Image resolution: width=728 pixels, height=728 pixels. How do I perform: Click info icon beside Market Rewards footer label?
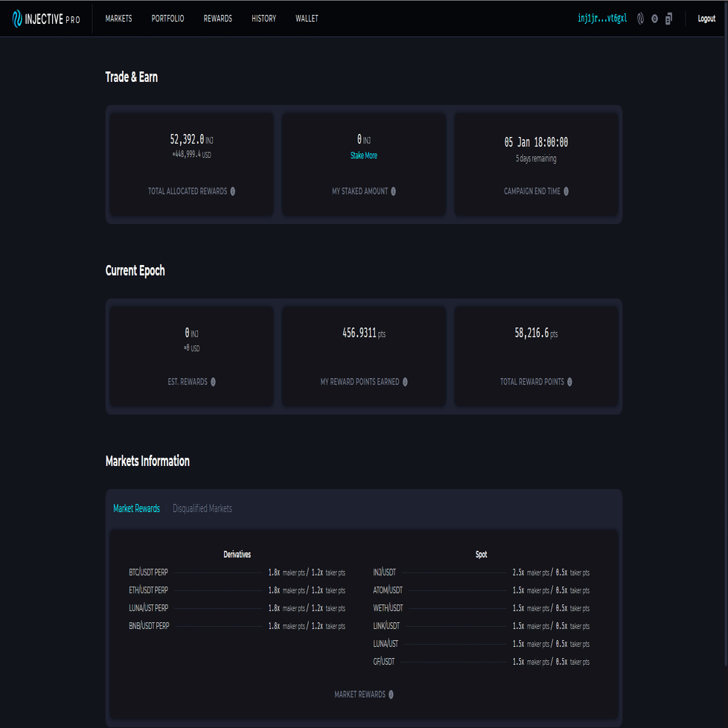coord(391,695)
